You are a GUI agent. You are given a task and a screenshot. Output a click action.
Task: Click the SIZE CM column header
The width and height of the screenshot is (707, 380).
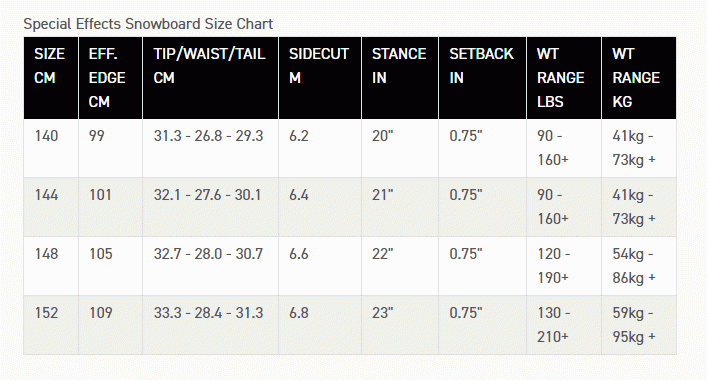click(51, 78)
